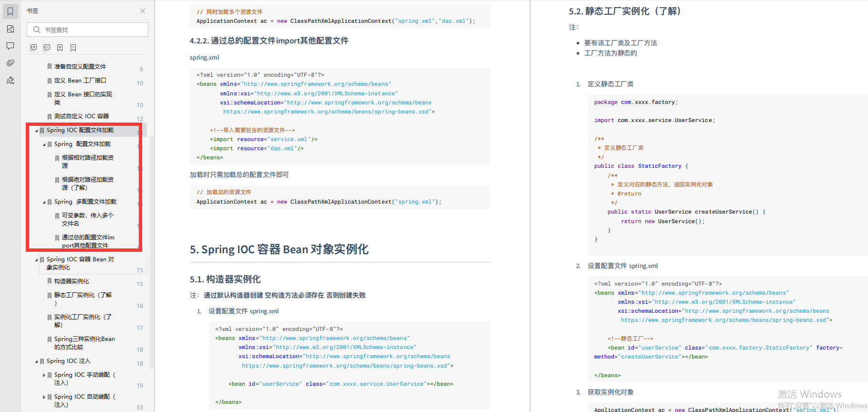The height and width of the screenshot is (412, 868).
Task: Jump to bookmark 可变参数，传入多个文件名
Action: click(x=88, y=219)
